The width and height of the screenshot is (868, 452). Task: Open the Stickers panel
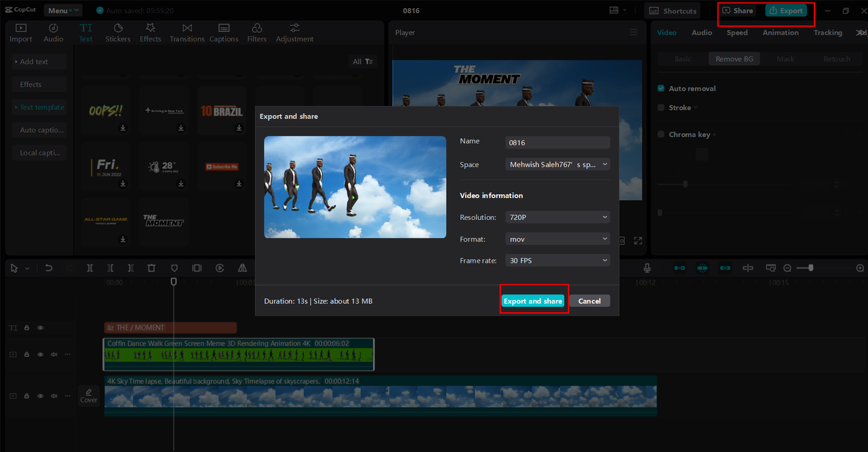pos(118,33)
